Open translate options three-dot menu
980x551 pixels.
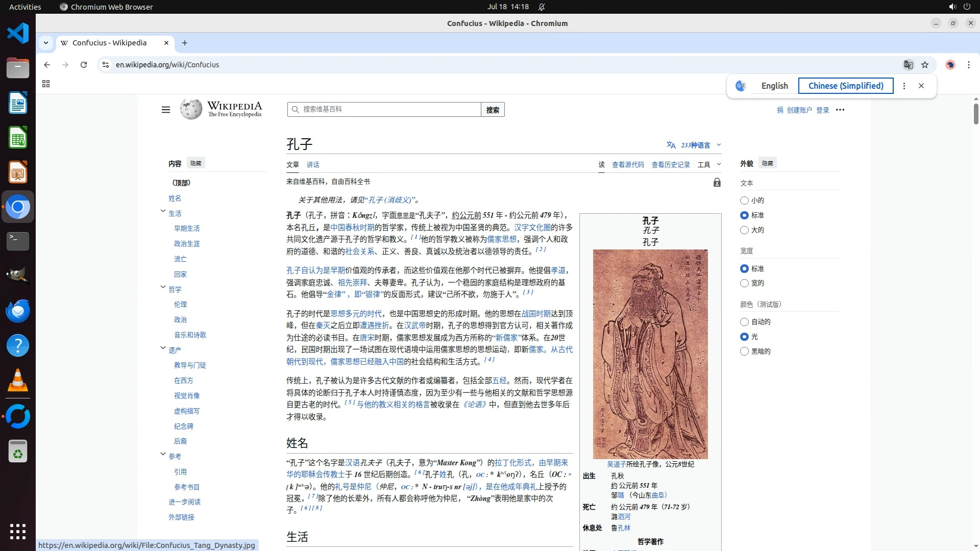[x=904, y=86]
